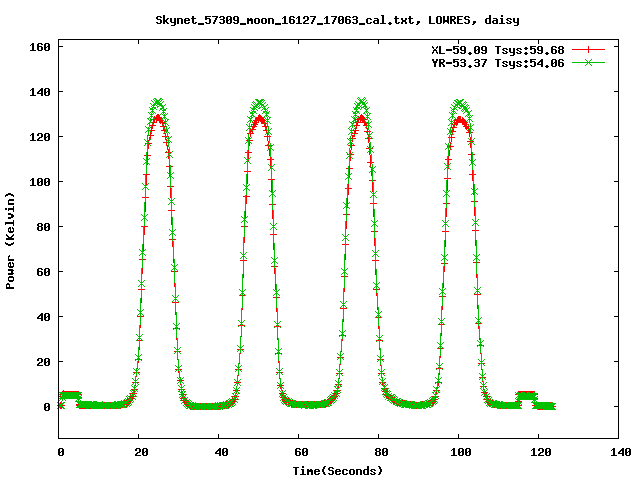This screenshot has width=640, height=480.
Task: Click the 160 y-axis tick label
Action: 40,47
